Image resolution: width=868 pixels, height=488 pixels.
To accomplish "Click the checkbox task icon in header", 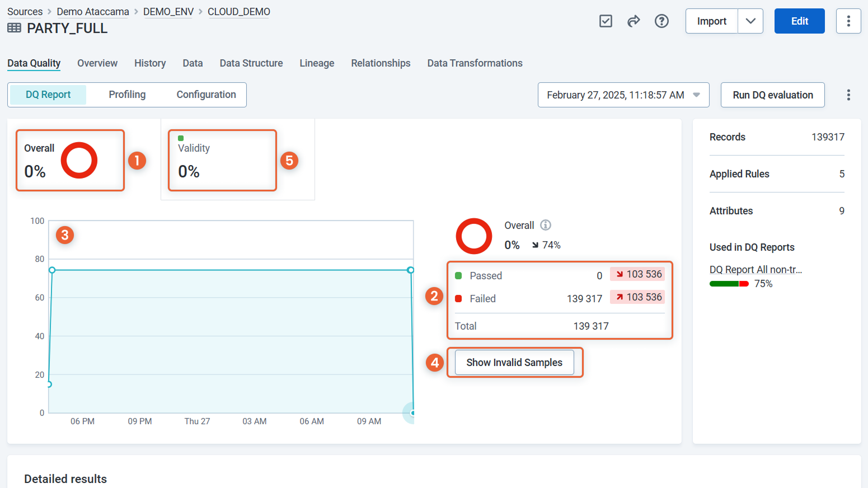I will [606, 21].
